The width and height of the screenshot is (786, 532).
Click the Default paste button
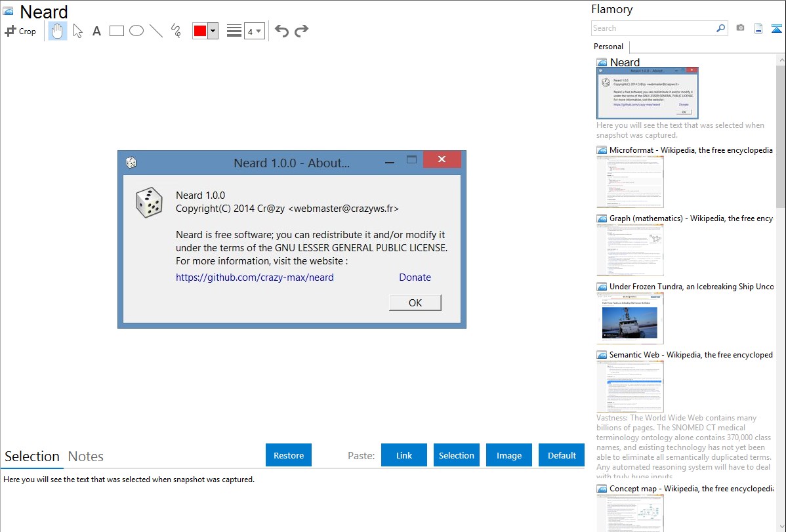tap(562, 455)
